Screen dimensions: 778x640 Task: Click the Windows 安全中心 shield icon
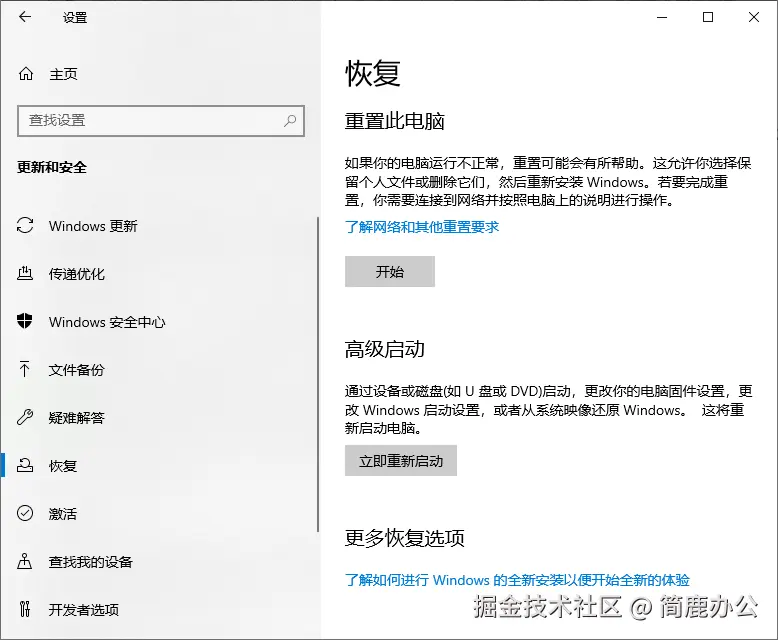click(25, 321)
